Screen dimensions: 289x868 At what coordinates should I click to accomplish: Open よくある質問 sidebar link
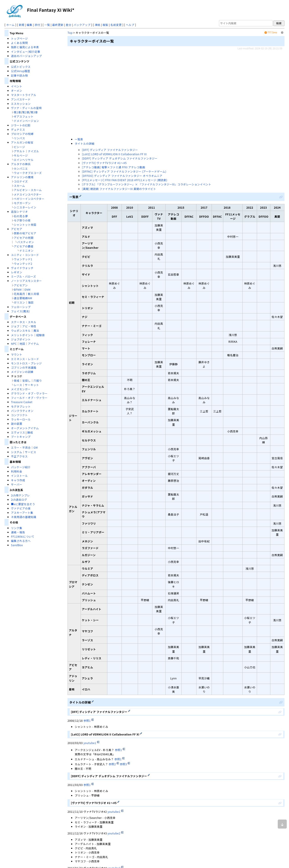(19, 43)
